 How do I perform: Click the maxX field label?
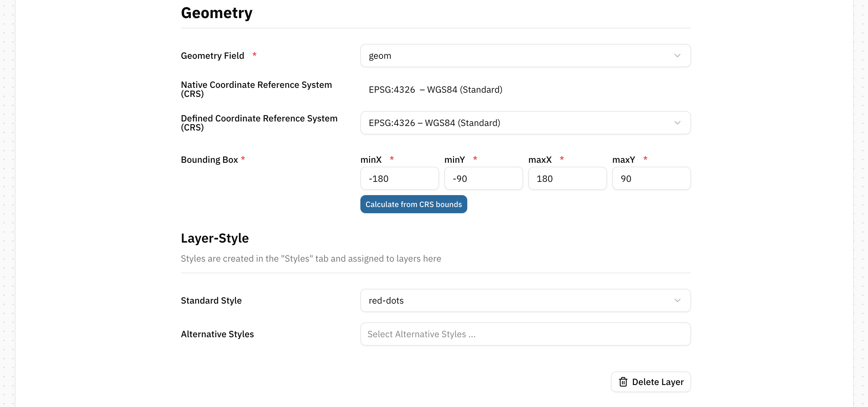tap(540, 160)
